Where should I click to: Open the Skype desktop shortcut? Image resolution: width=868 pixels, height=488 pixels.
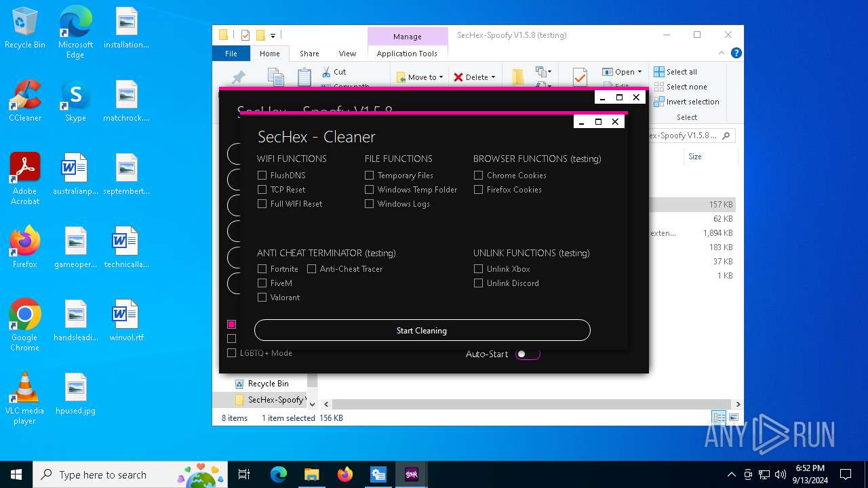tap(75, 102)
